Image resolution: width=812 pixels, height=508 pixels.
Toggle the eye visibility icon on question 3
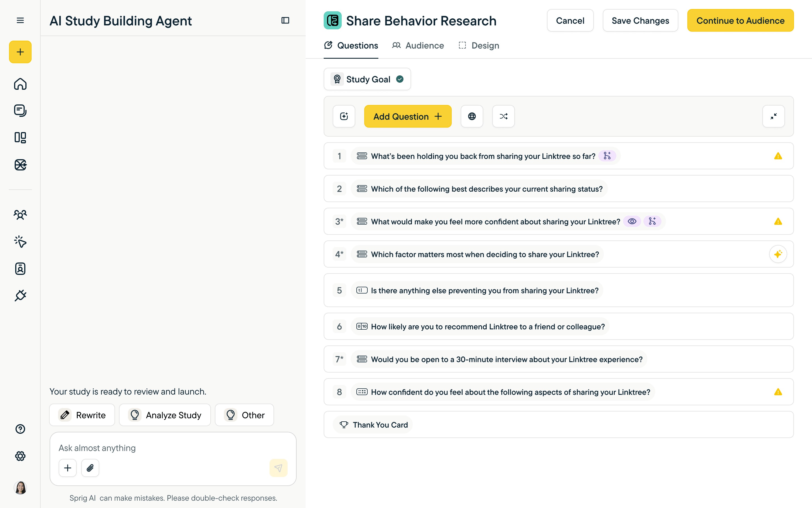tap(632, 222)
